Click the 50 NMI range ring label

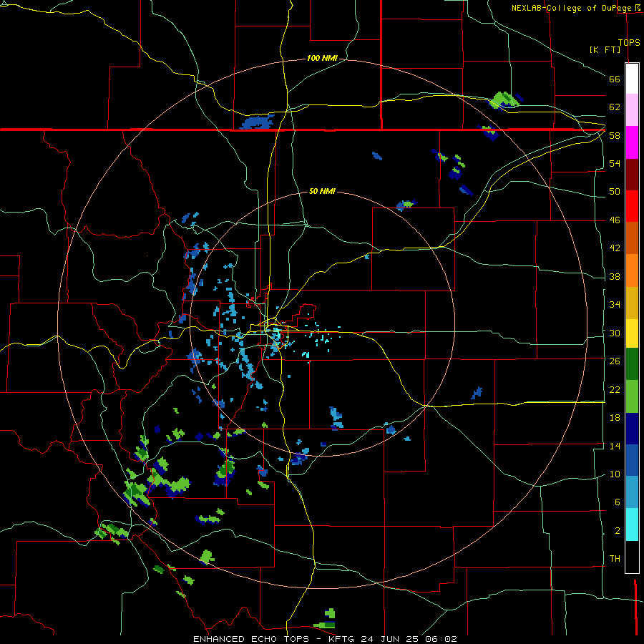[x=322, y=191]
